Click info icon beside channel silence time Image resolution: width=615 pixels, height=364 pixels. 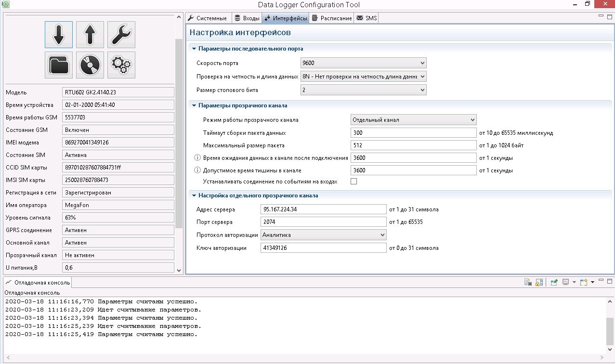tap(197, 170)
